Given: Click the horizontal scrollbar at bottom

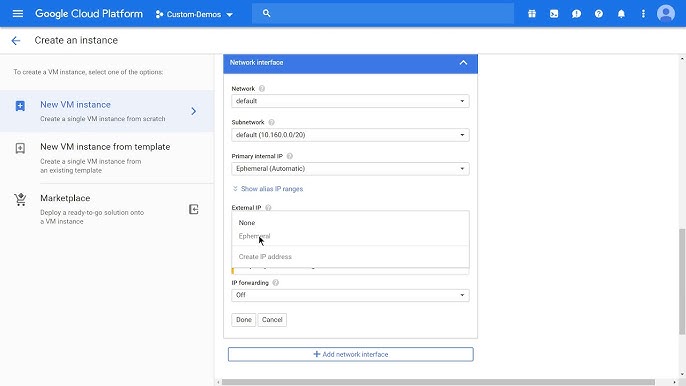Looking at the screenshot, I should pos(438,382).
